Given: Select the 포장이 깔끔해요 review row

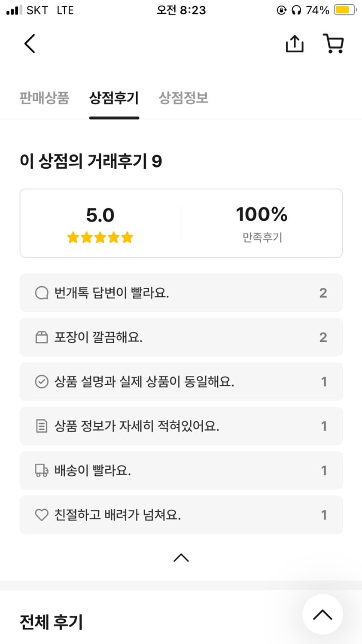Looking at the screenshot, I should coord(181,337).
